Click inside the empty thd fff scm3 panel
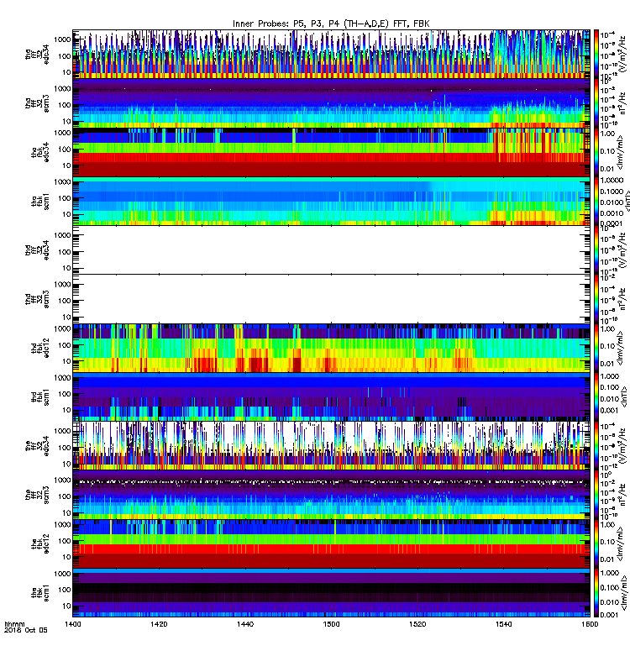Image resolution: width=630 pixels, height=672 pixels. (331, 299)
